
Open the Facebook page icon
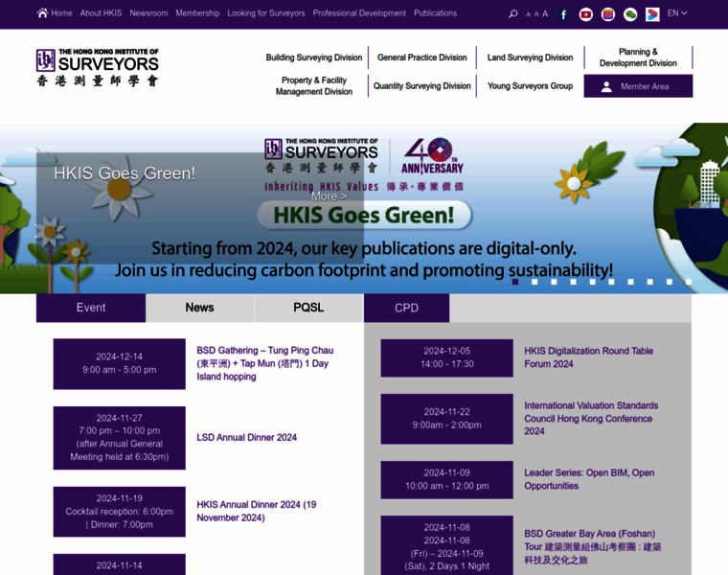[x=563, y=15]
